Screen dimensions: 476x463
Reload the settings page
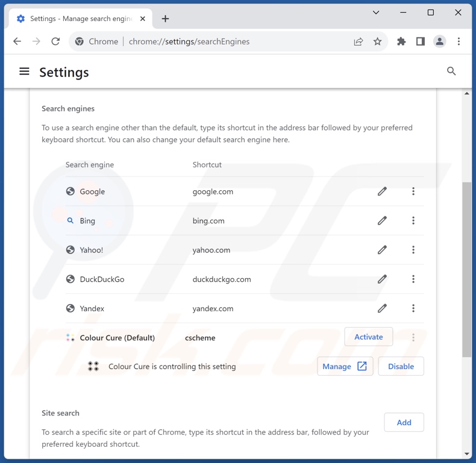[x=55, y=42]
